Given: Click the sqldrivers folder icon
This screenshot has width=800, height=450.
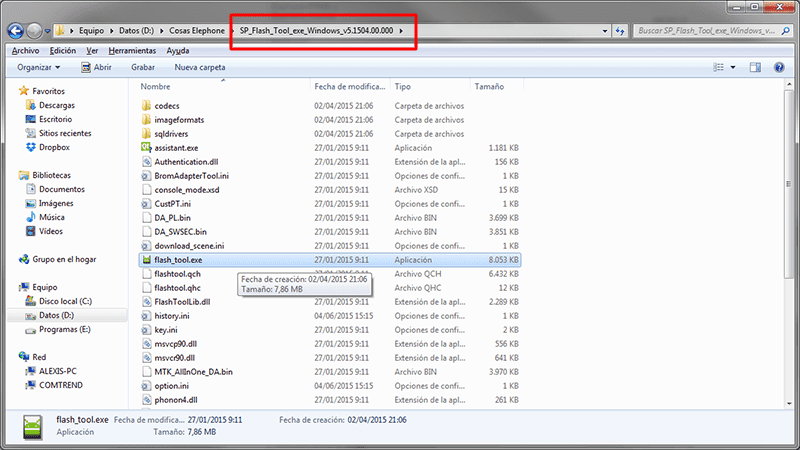Looking at the screenshot, I should pyautogui.click(x=146, y=134).
